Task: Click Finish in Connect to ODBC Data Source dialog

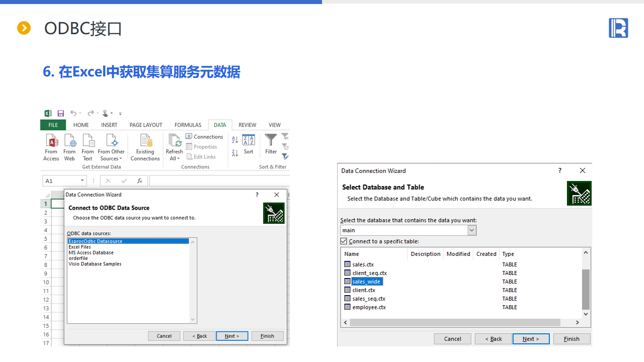Action: [267, 336]
